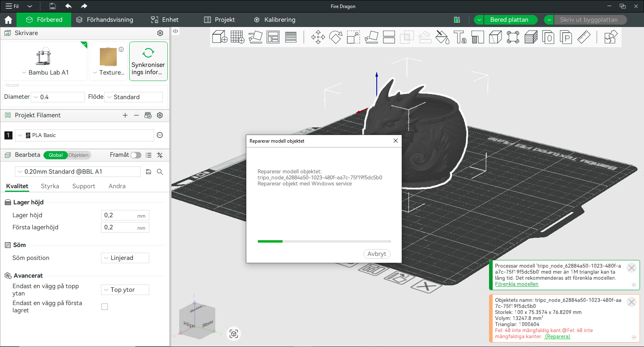Switch to the Förhandsvisning tab

click(105, 20)
